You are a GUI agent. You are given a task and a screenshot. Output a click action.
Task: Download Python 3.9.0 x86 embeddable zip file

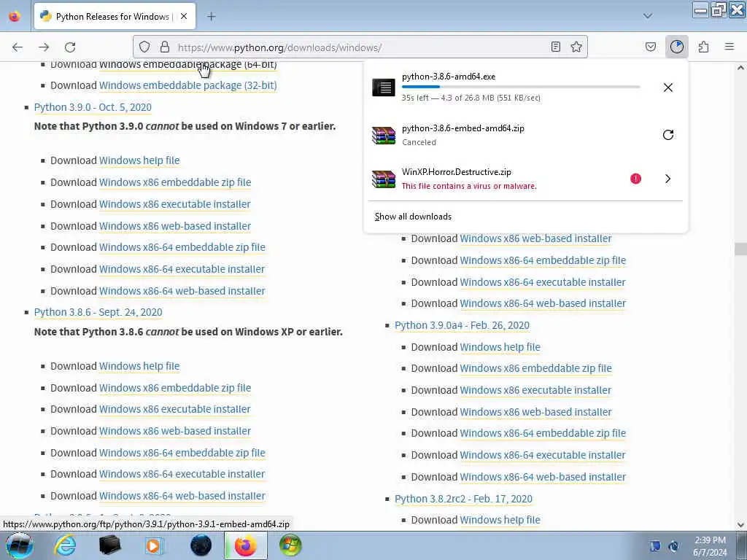tap(175, 182)
